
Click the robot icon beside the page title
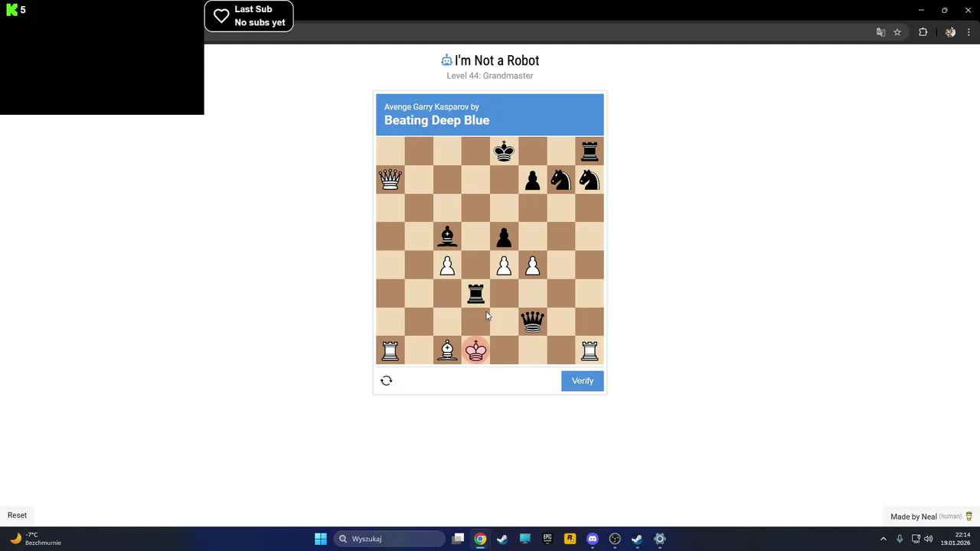[x=446, y=60]
